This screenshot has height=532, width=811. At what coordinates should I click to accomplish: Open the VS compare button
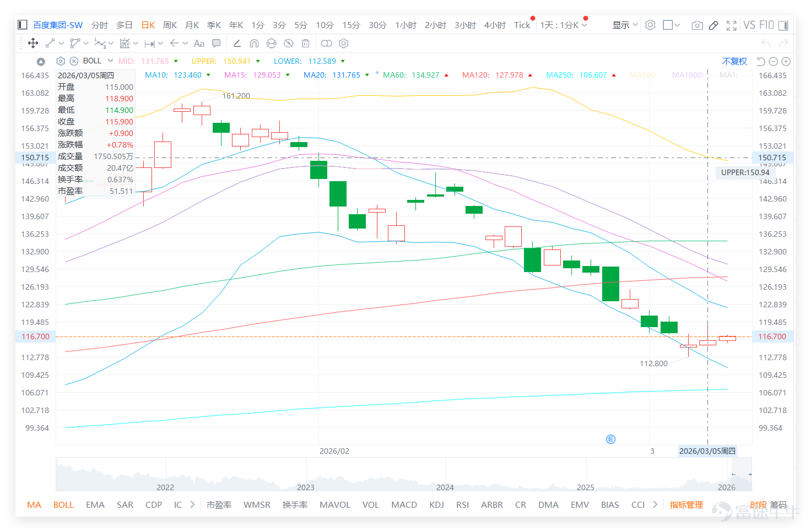(x=749, y=25)
